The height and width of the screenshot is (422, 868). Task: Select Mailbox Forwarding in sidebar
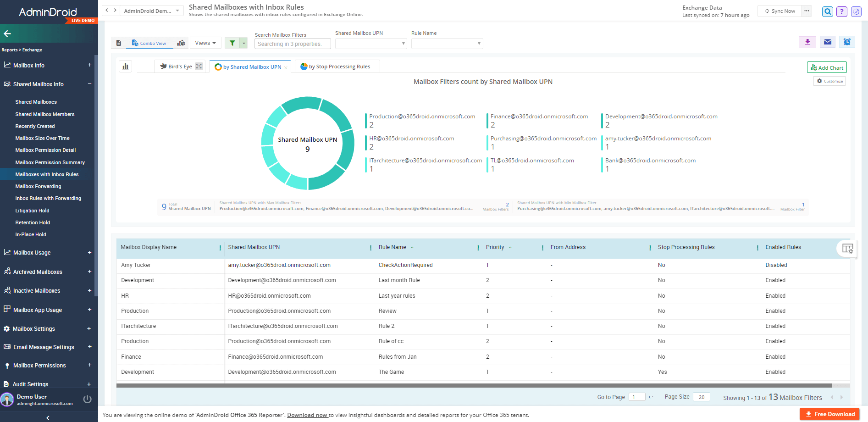pyautogui.click(x=38, y=186)
